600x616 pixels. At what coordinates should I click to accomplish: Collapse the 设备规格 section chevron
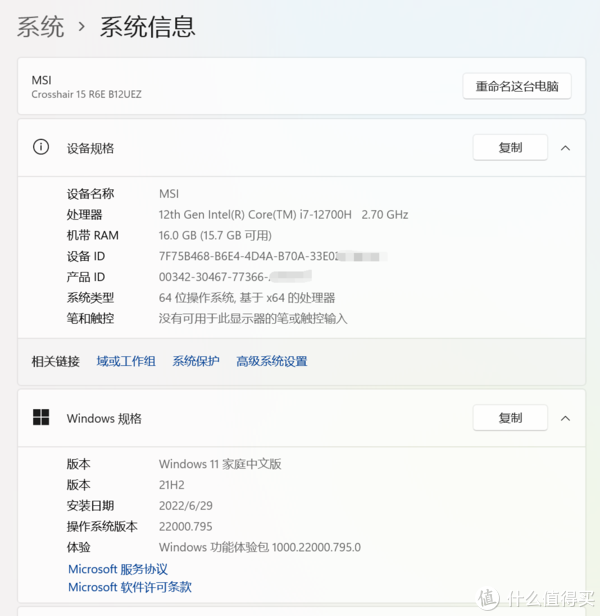565,148
